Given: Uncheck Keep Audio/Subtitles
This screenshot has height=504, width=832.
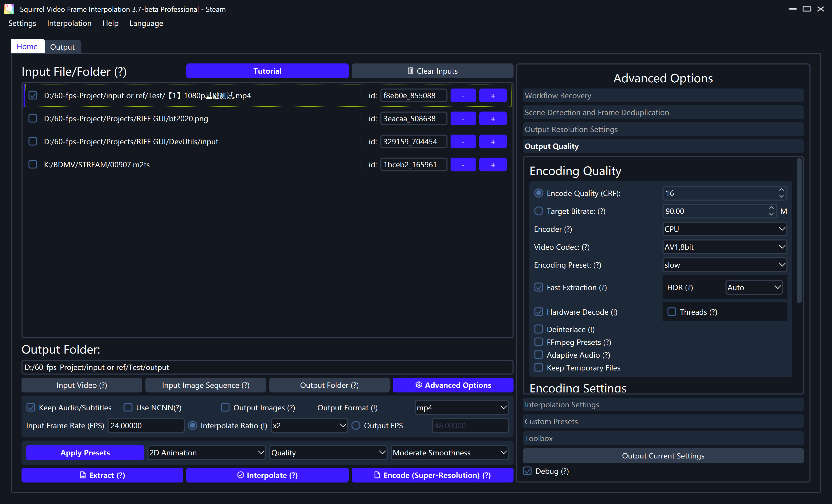Looking at the screenshot, I should 30,408.
